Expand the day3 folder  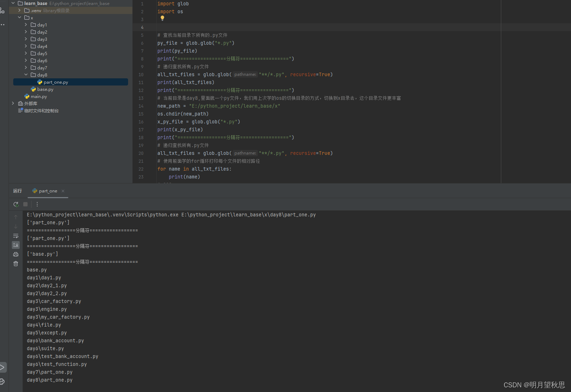(26, 39)
